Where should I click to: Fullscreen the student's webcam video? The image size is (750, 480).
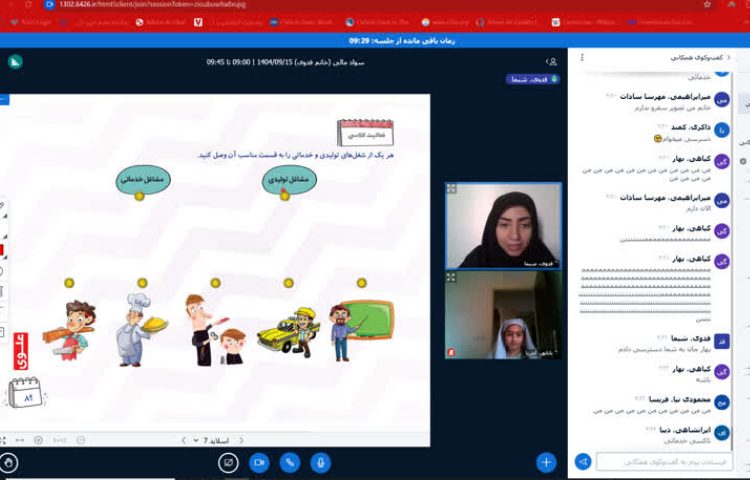click(x=452, y=277)
